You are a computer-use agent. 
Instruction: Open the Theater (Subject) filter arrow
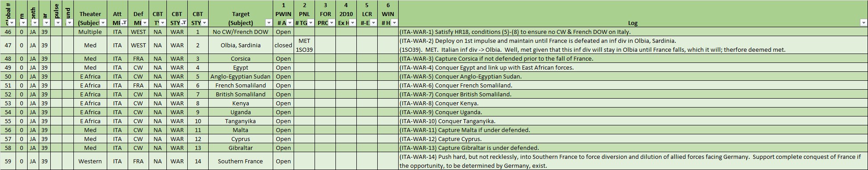[103, 23]
